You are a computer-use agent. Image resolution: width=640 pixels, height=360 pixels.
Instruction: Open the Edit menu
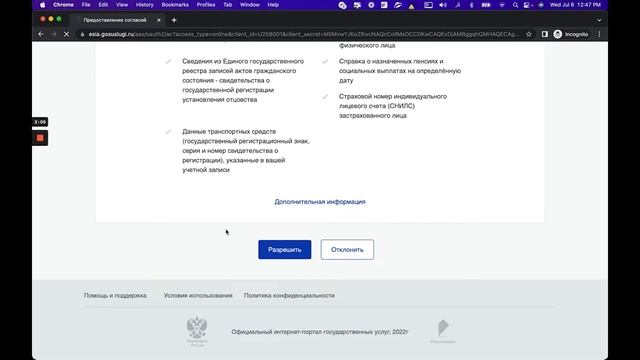103,5
